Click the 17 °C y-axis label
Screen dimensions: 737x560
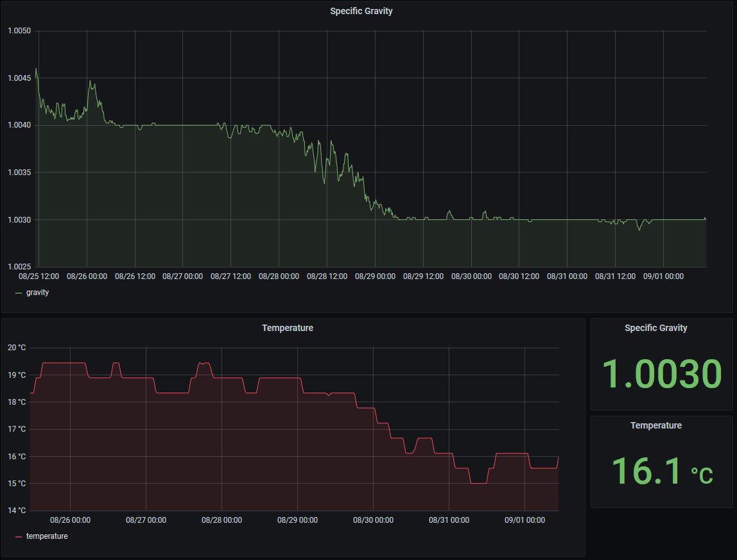17,429
